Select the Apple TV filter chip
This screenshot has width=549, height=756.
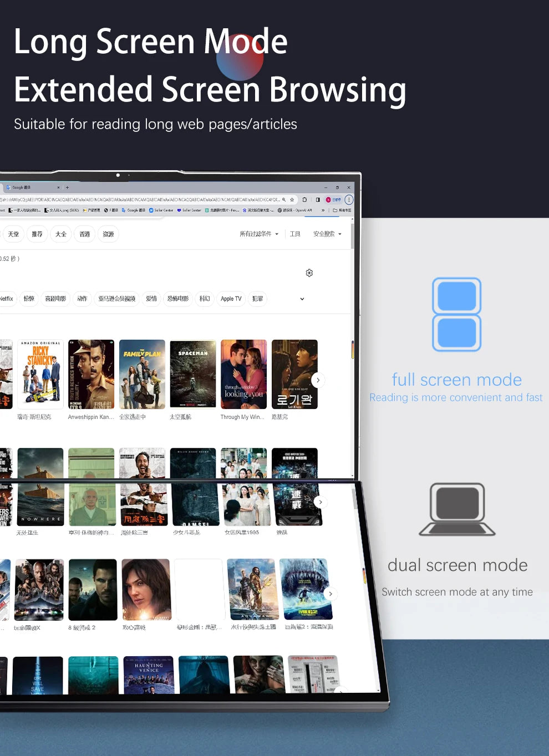pyautogui.click(x=231, y=299)
